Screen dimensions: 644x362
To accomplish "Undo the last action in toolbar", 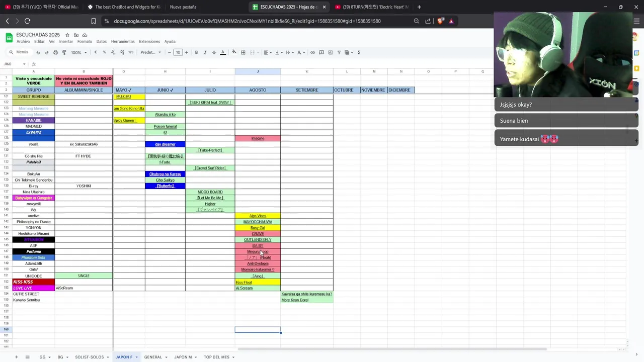I will coord(38,52).
